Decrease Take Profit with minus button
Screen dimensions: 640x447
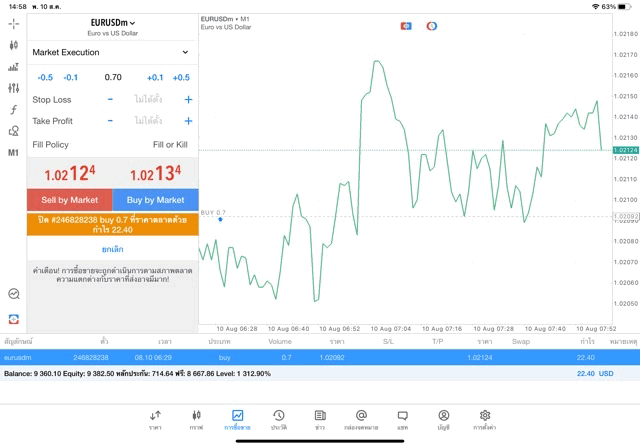coord(110,121)
